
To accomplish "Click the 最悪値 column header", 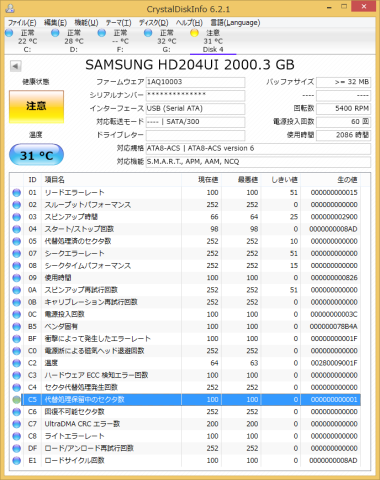I will (x=241, y=180).
